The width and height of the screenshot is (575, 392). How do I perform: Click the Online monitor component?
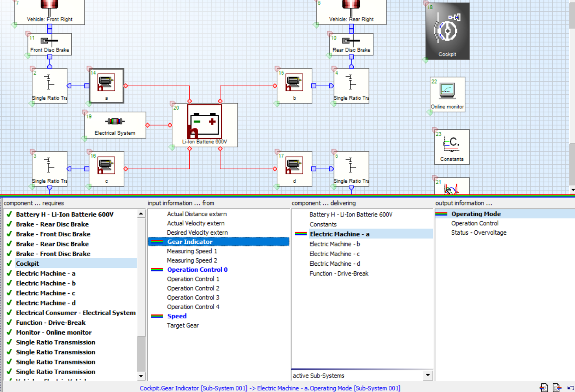447,94
